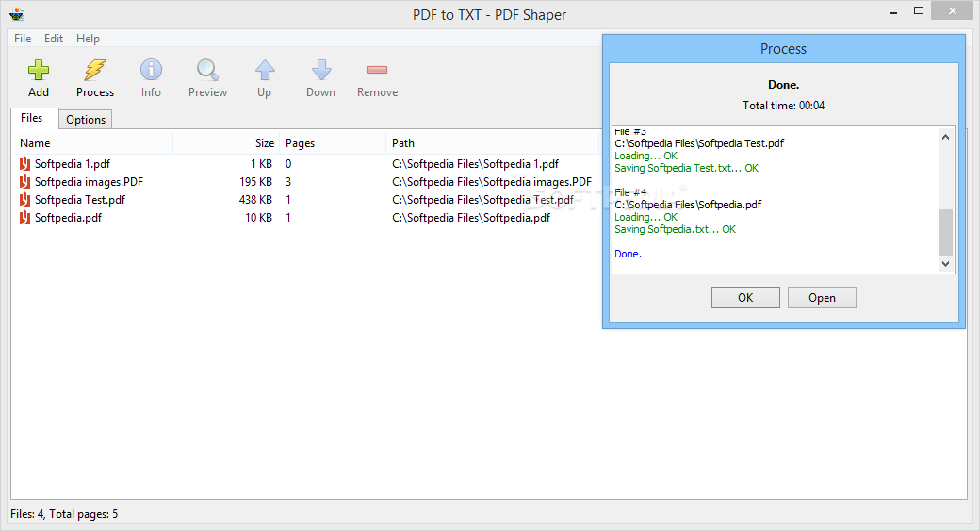
Task: Maximize the PDF Shaper window
Action: pos(919,10)
